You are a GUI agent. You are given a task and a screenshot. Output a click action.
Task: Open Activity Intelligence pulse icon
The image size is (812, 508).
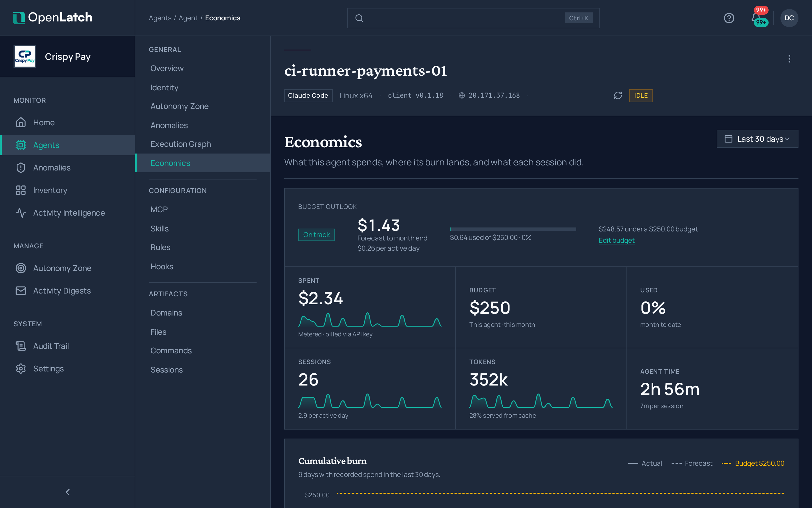pyautogui.click(x=21, y=213)
